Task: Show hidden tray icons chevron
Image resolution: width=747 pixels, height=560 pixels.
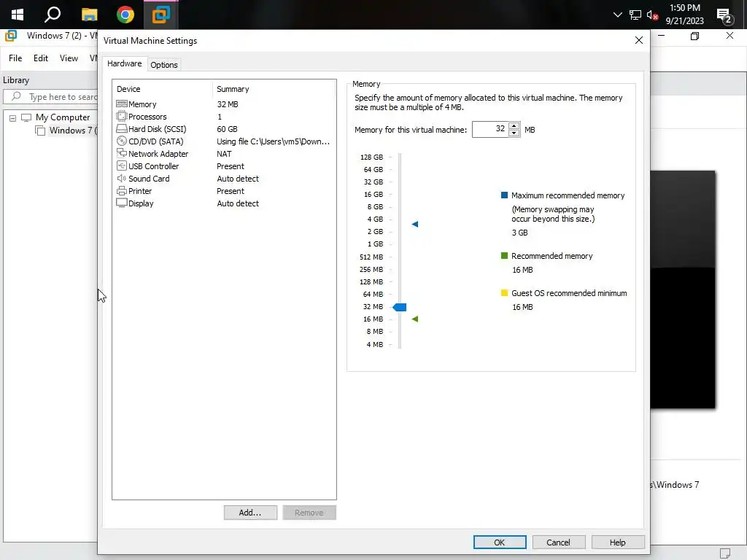Action: [x=617, y=15]
